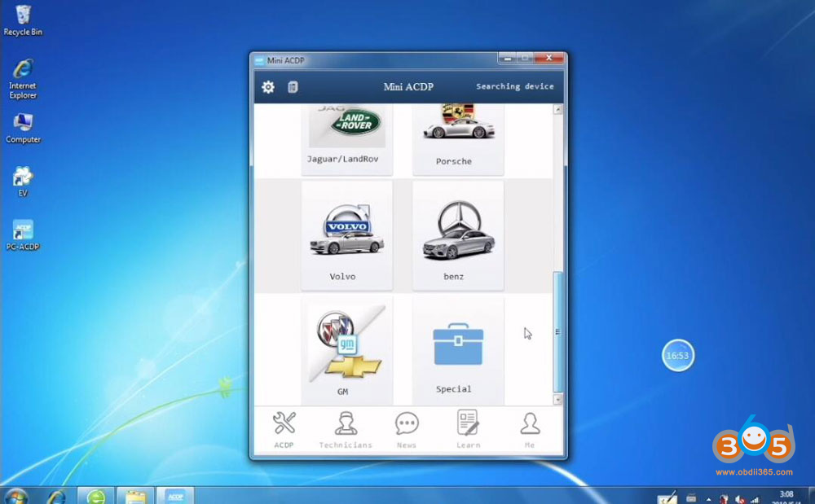This screenshot has height=504, width=815.
Task: Open the GM brand tile
Action: (x=346, y=350)
